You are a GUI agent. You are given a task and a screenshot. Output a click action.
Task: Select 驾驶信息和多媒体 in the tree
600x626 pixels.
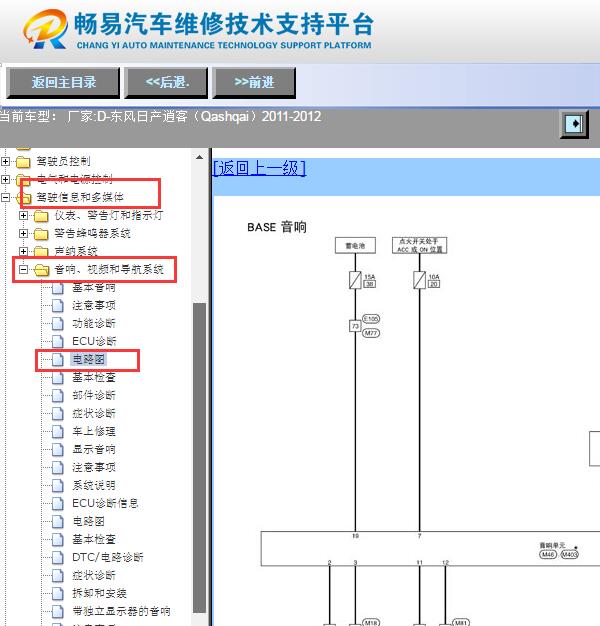80,197
